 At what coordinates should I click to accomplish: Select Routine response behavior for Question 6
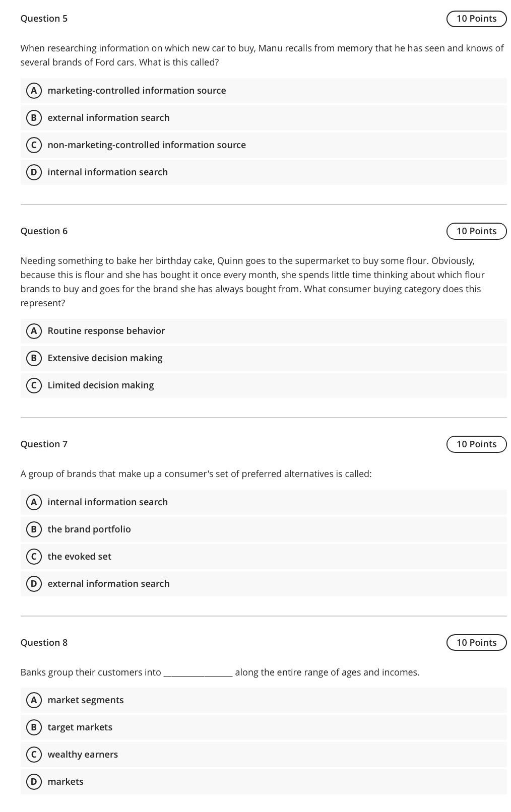106,331
